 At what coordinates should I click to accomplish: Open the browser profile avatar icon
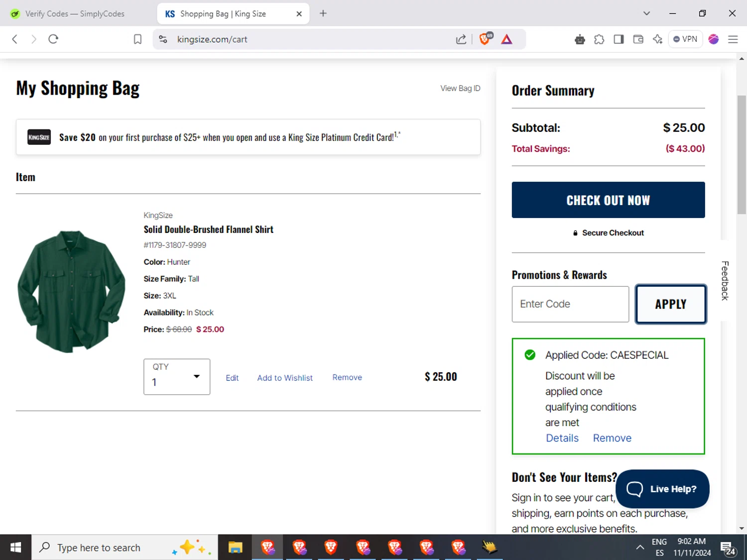714,39
